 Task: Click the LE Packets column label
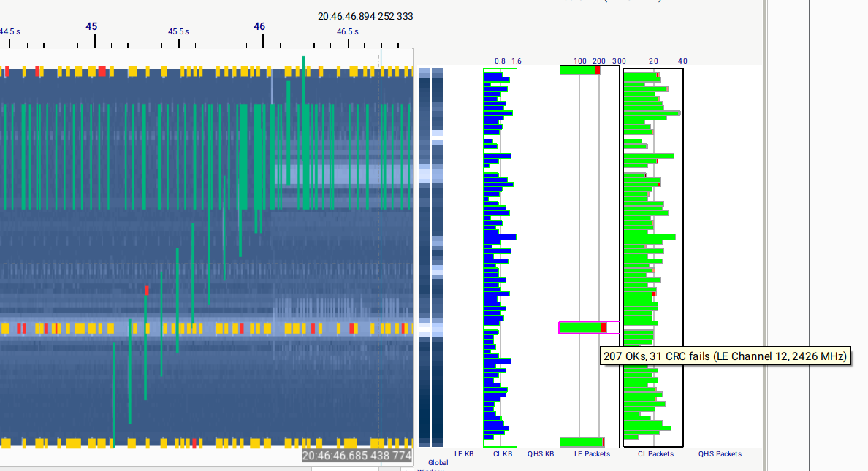(592, 454)
